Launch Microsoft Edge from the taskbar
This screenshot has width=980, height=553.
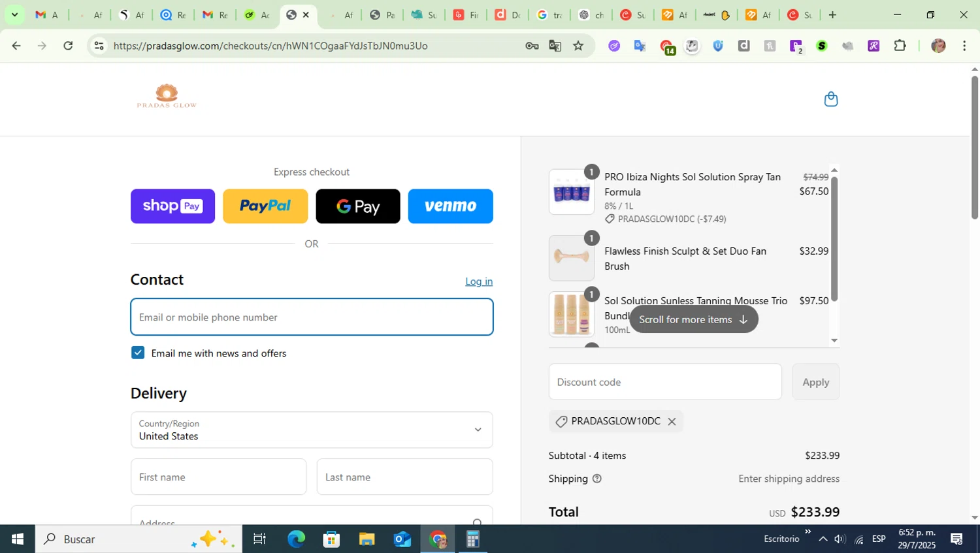(x=296, y=539)
